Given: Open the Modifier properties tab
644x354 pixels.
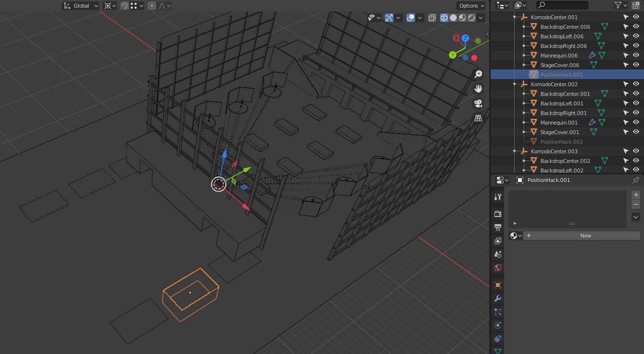Looking at the screenshot, I should [x=497, y=298].
